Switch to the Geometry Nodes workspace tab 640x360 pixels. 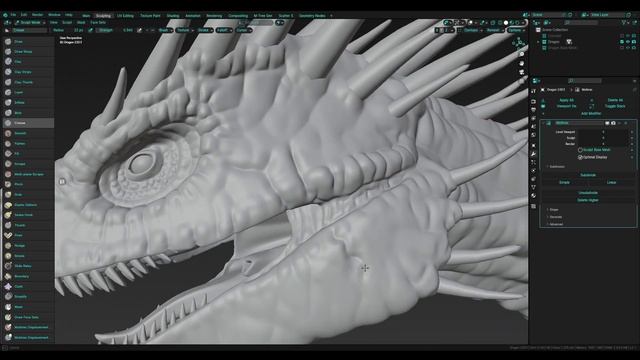coord(312,16)
